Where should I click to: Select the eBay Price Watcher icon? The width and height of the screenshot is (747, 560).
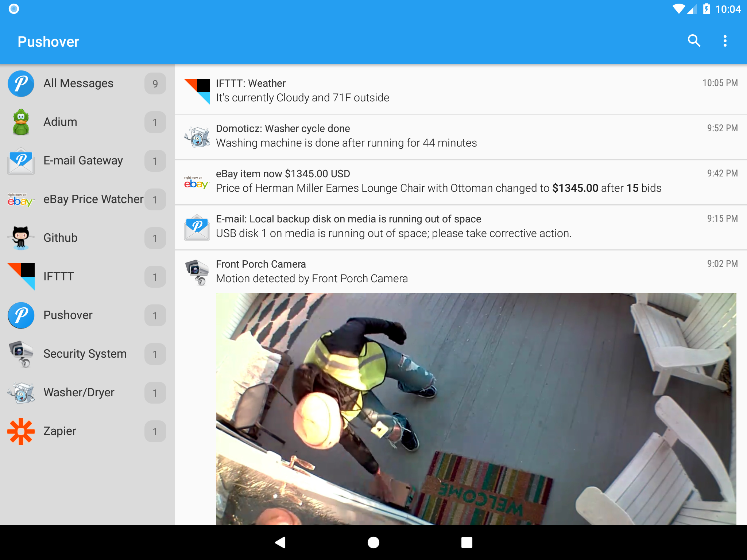[x=21, y=199]
